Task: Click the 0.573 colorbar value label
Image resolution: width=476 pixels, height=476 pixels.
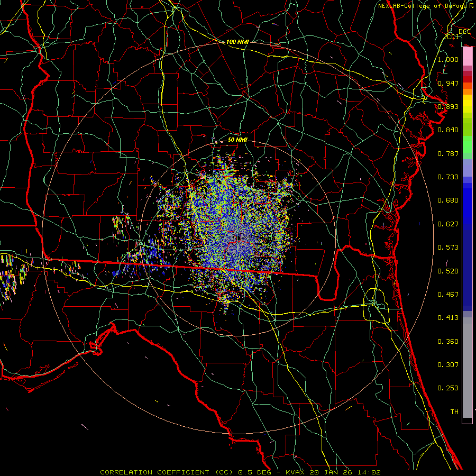Action: tap(448, 247)
